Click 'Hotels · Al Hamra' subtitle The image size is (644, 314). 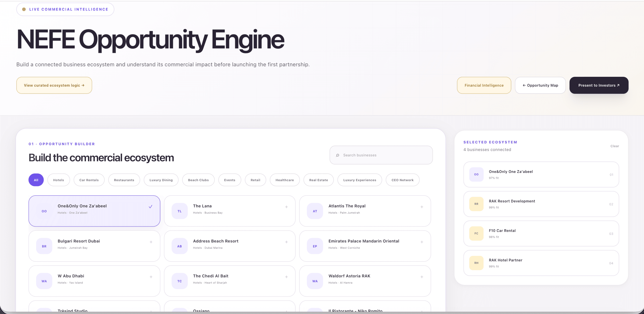[340, 283]
